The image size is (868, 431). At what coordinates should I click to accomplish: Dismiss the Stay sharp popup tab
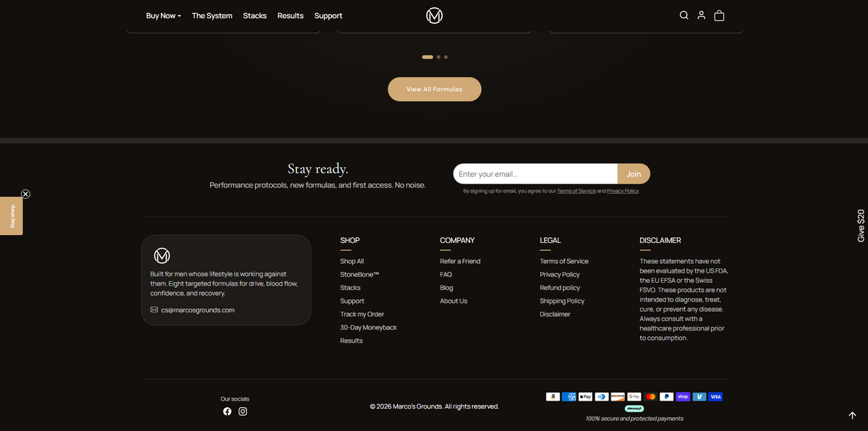click(x=25, y=194)
